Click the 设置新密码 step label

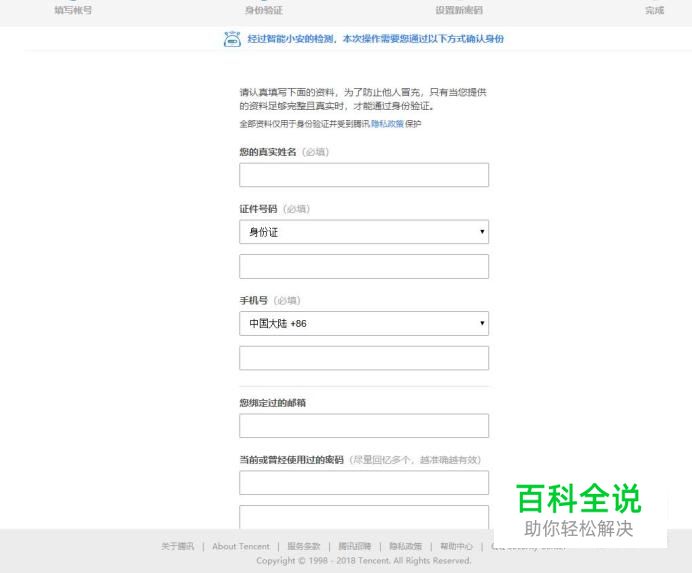[x=459, y=10]
